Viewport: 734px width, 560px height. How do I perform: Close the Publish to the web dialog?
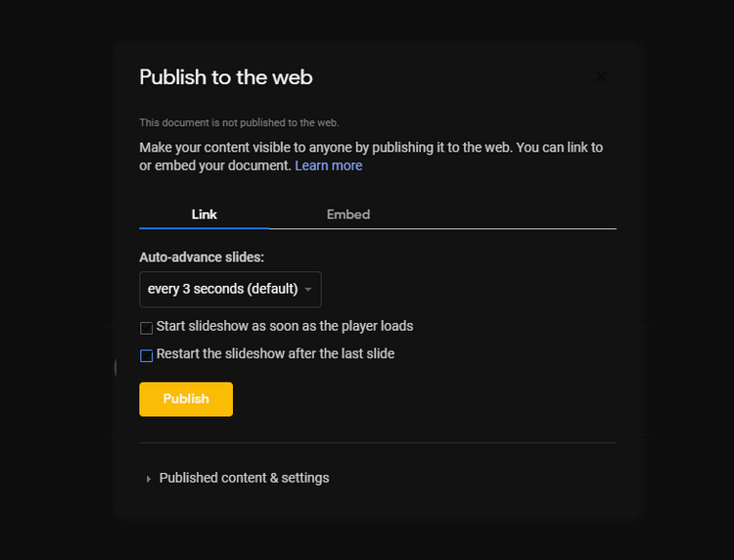click(x=601, y=76)
